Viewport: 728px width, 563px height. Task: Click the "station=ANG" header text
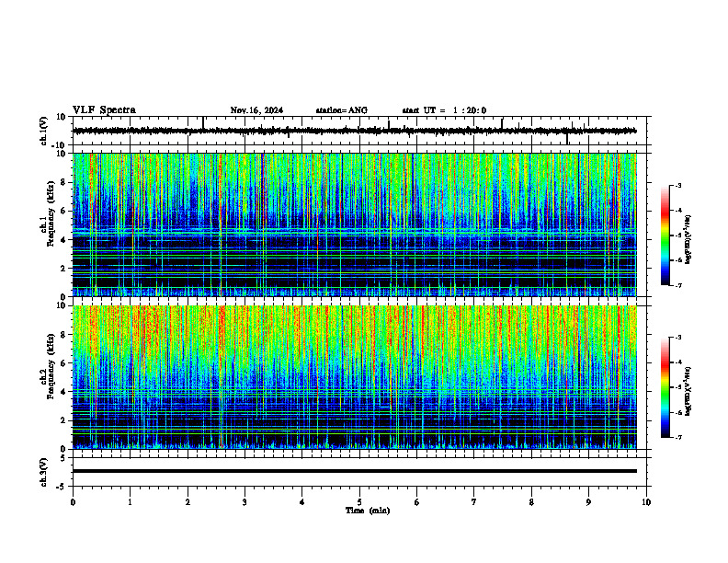(342, 110)
